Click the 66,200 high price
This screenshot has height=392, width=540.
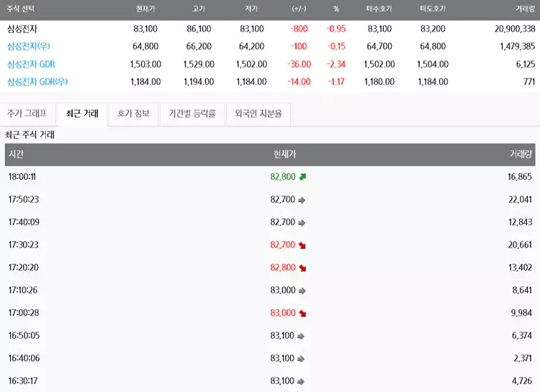(x=199, y=47)
